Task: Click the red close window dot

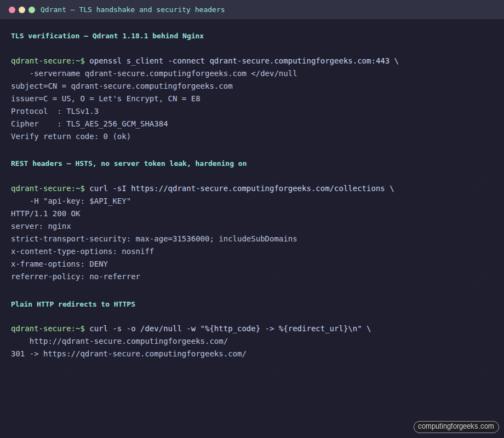Action: [x=12, y=10]
